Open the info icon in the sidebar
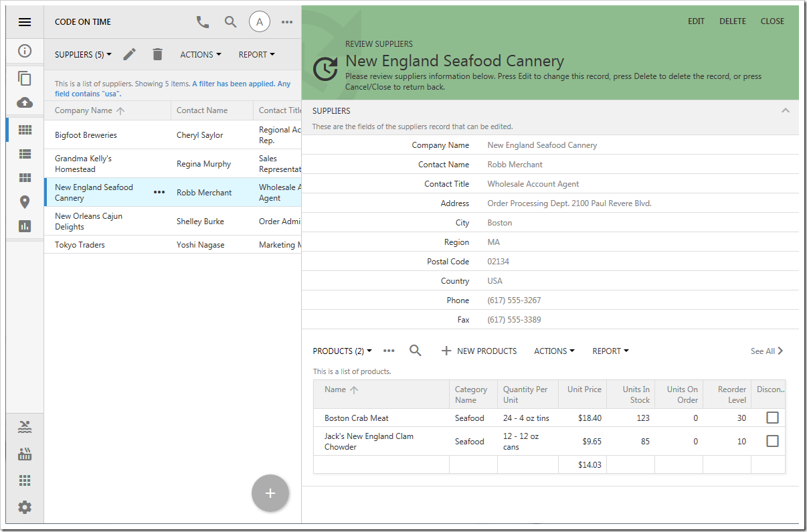The height and width of the screenshot is (532, 807). point(25,51)
